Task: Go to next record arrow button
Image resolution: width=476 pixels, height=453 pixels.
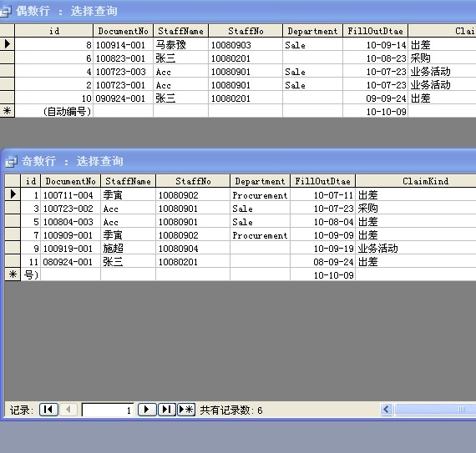Action: click(x=147, y=410)
